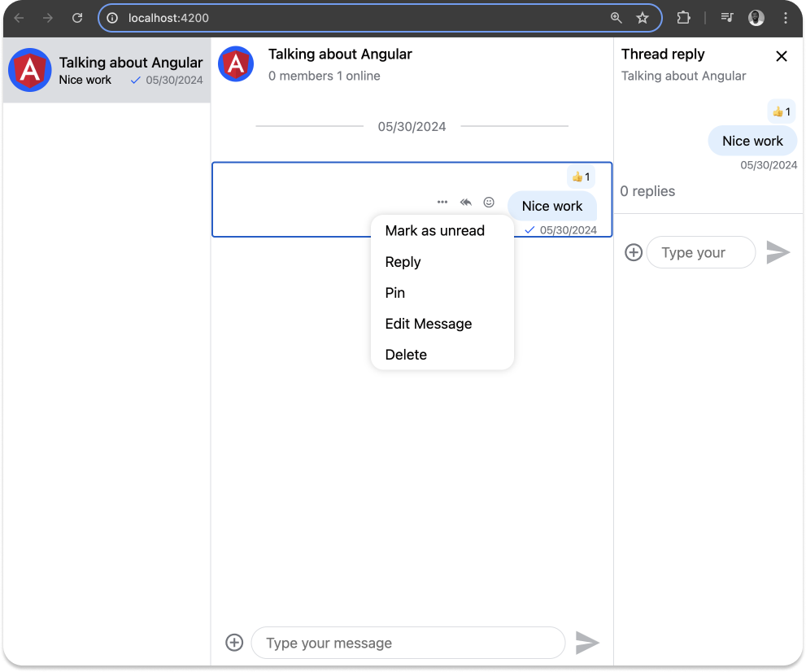Click the thumbs-up reaction in thread panel
The image size is (806, 672).
click(782, 111)
